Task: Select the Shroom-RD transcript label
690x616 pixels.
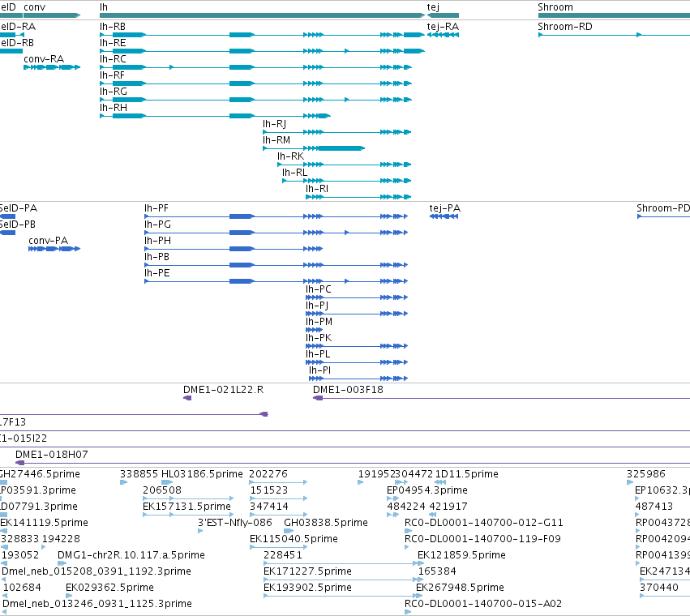Action: [x=565, y=27]
